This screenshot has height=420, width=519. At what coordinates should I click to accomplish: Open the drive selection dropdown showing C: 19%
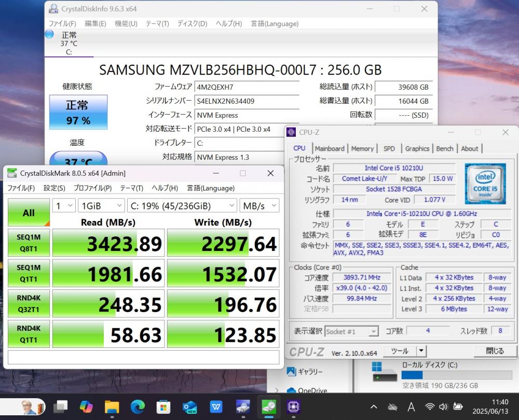[182, 206]
